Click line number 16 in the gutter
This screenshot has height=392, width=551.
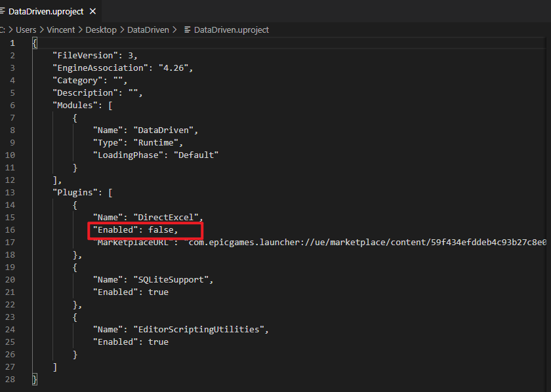point(10,229)
